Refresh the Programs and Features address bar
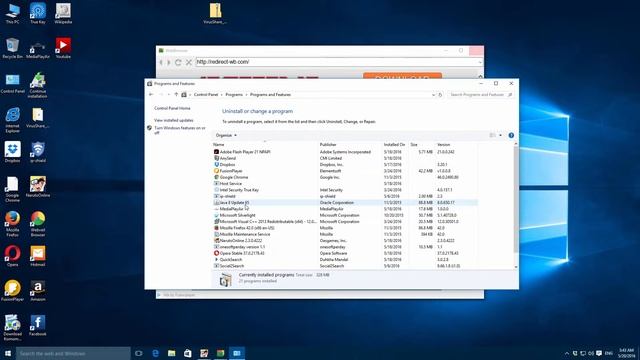This screenshot has height=360, width=640. point(440,95)
